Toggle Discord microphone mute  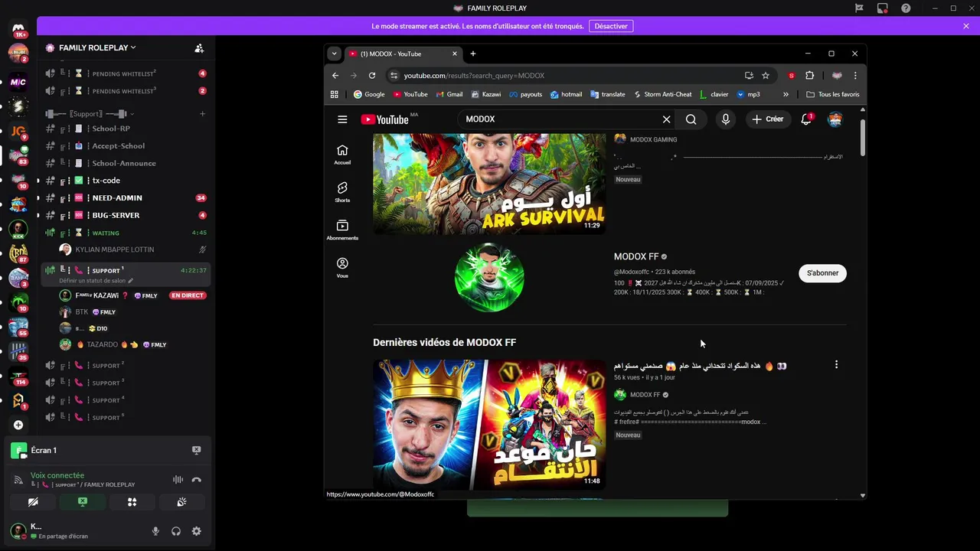[x=155, y=531]
